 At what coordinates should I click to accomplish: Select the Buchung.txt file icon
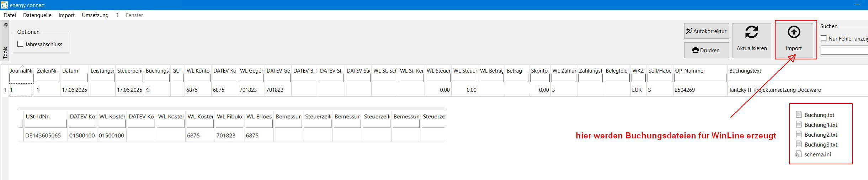click(x=799, y=115)
